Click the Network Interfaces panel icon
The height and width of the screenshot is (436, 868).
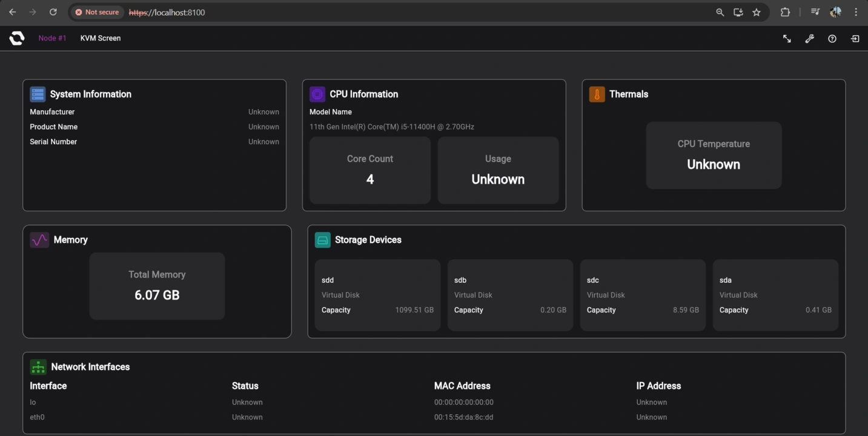pyautogui.click(x=38, y=366)
